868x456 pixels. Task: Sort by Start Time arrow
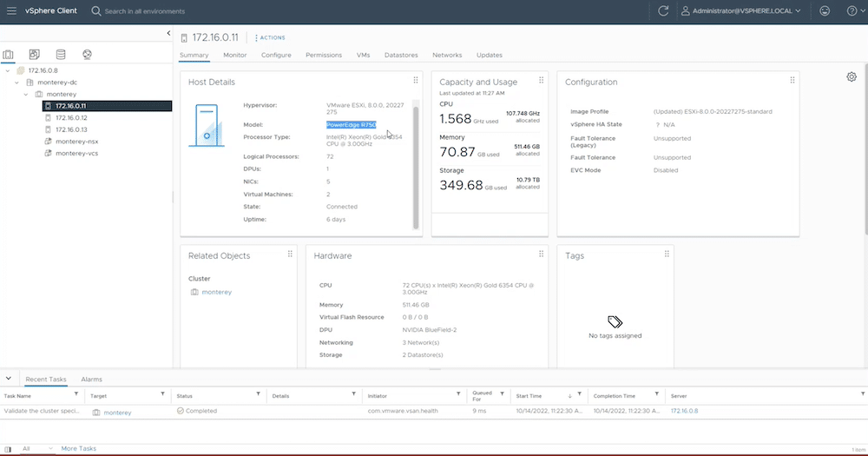click(569, 395)
